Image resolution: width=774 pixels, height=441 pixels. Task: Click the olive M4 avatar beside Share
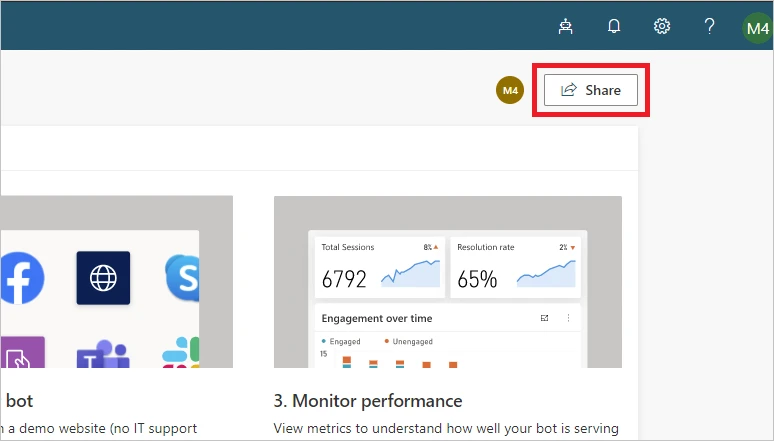(510, 91)
